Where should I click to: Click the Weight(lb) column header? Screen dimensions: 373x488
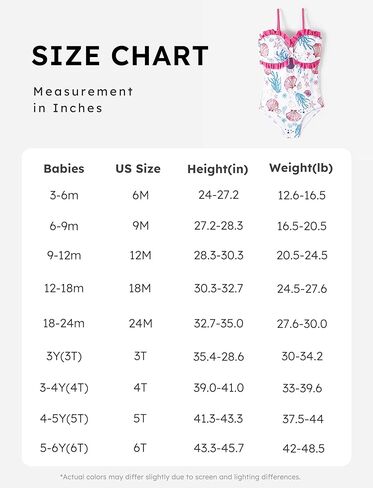(x=301, y=168)
